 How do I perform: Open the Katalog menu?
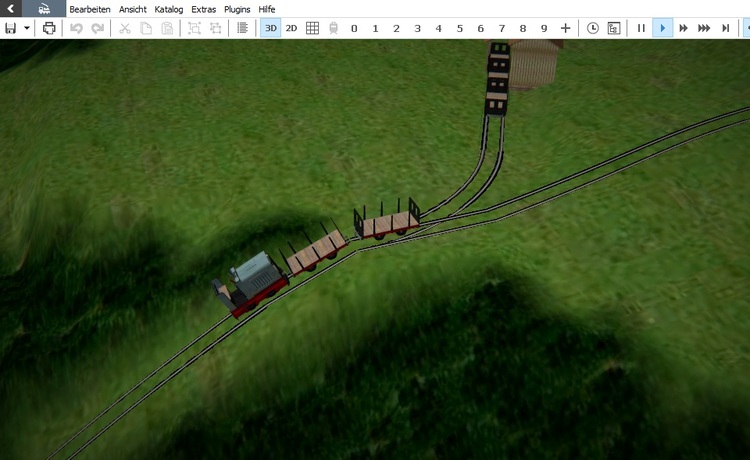(x=168, y=9)
